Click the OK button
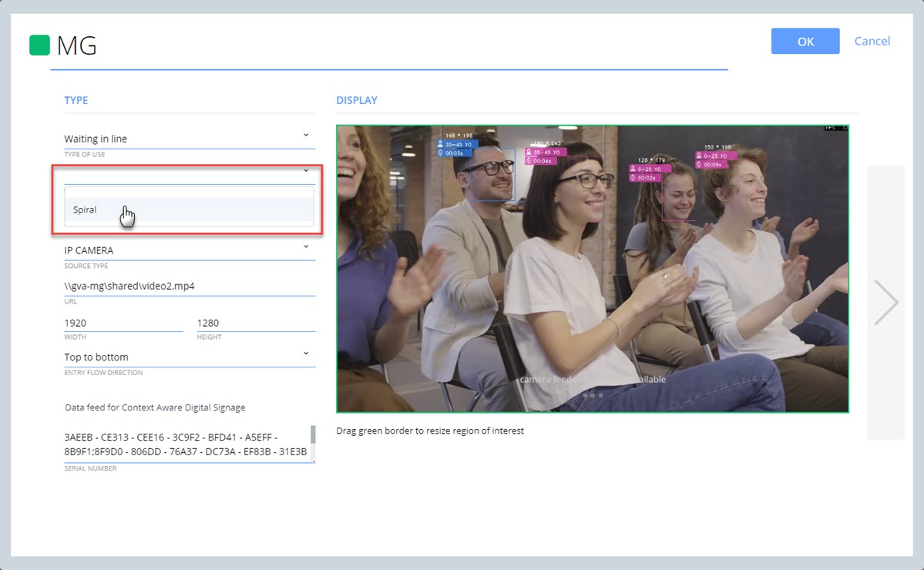 [805, 42]
